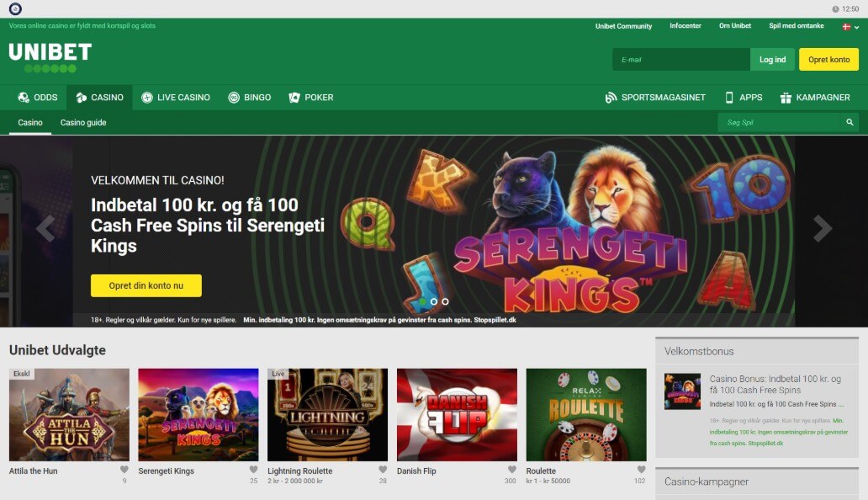868x500 pixels.
Task: Favorite Lightning Roulette with heart icon
Action: (383, 470)
